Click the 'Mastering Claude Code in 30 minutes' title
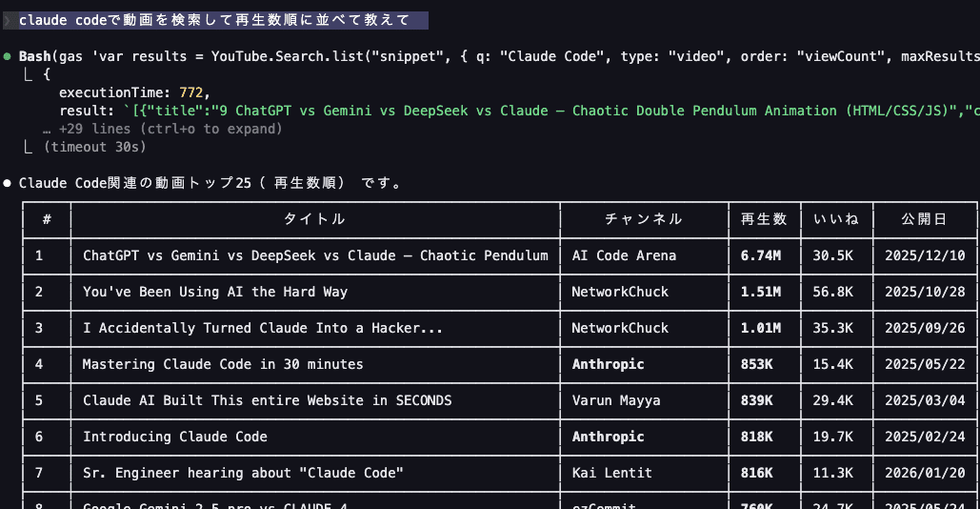980x509 pixels. [x=223, y=364]
